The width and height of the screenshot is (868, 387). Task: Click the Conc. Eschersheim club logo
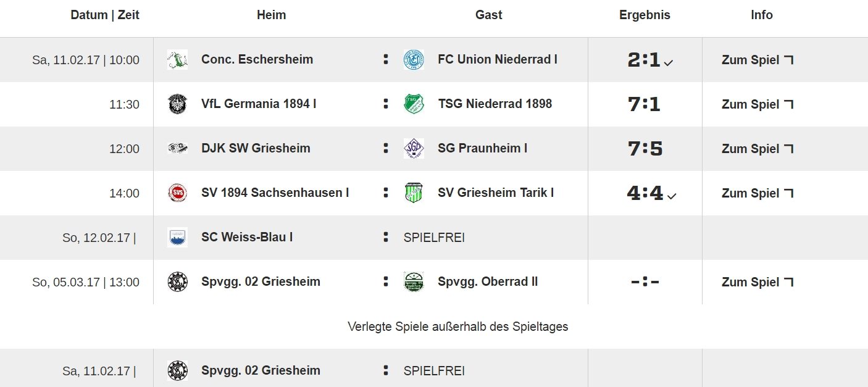[177, 60]
